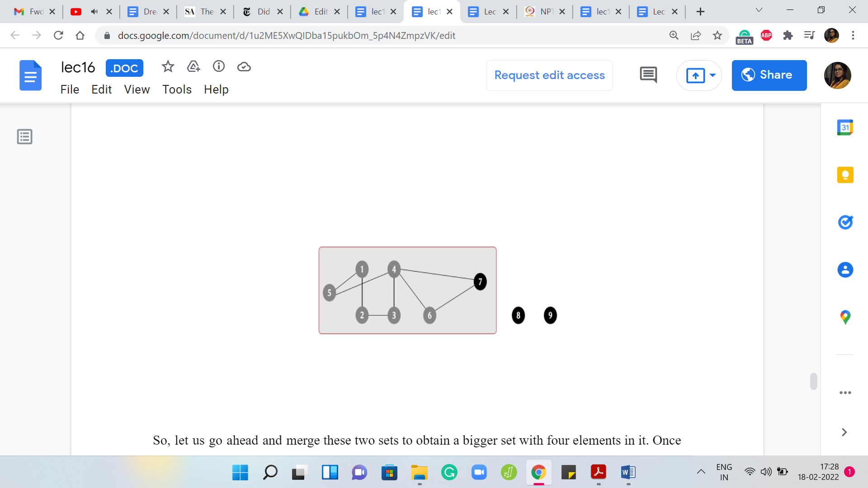Open Google Maps side panel
Screen dimensions: 868x488
tap(845, 317)
